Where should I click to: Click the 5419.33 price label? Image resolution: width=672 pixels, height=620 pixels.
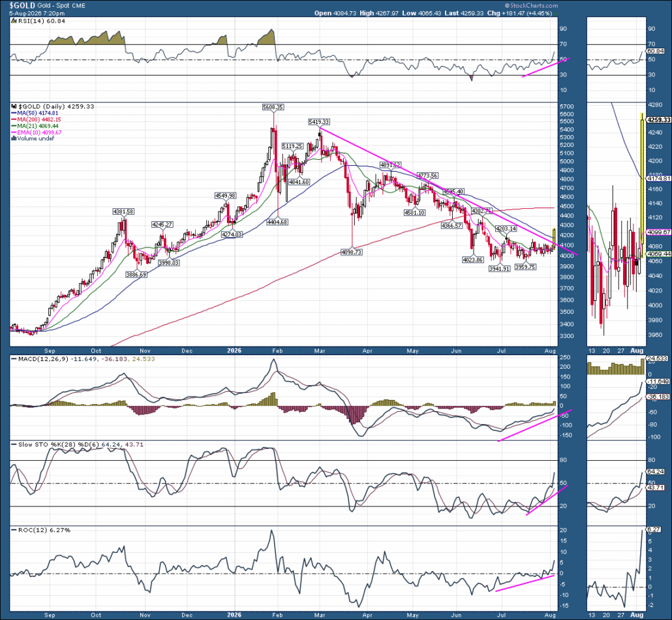click(x=319, y=122)
